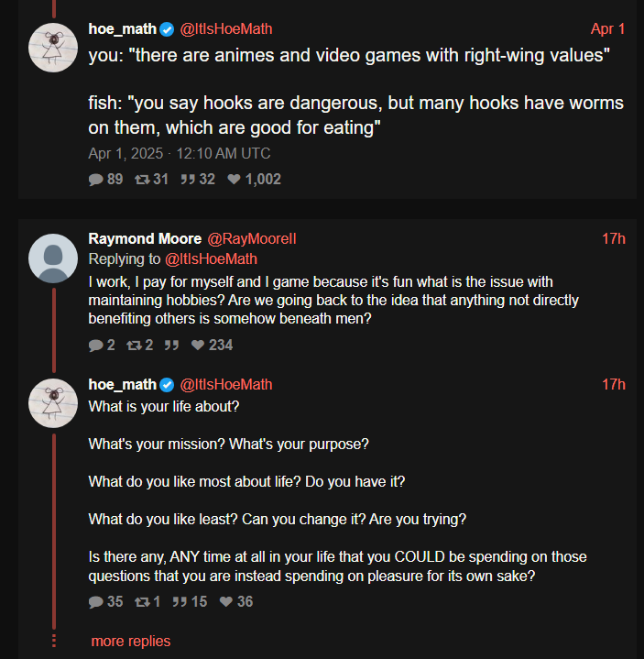Open comments icon on main tweet showing 89

pyautogui.click(x=95, y=180)
